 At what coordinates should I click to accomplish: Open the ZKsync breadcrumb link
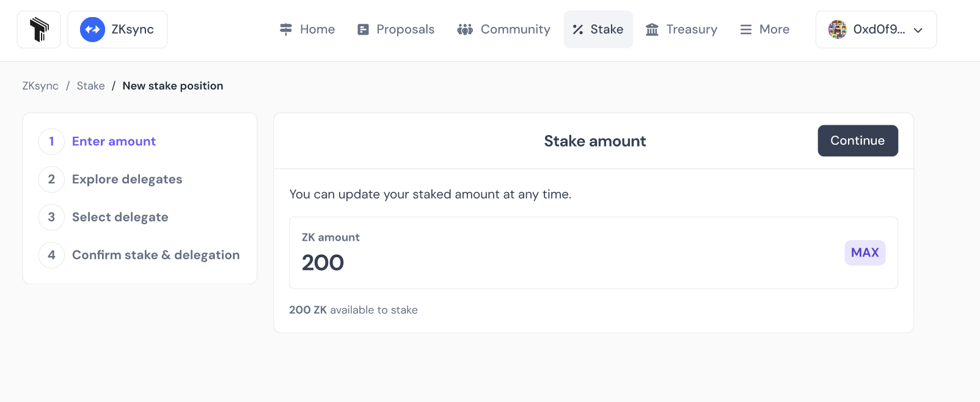pyautogui.click(x=40, y=86)
